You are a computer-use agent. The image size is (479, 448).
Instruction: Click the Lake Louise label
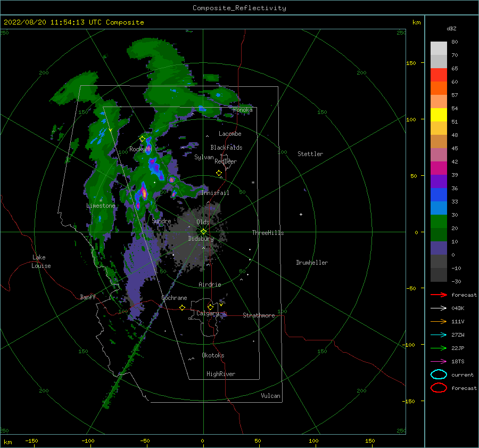pyautogui.click(x=41, y=262)
